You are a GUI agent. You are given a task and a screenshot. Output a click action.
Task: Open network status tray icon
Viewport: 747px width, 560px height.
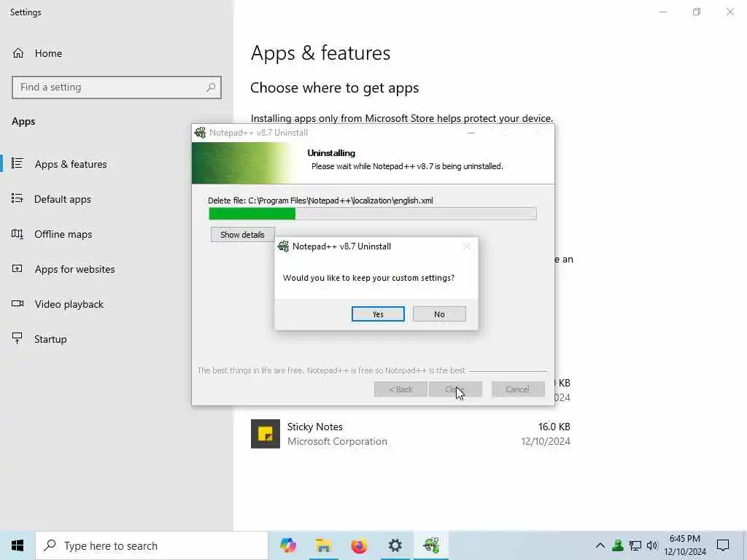click(635, 545)
